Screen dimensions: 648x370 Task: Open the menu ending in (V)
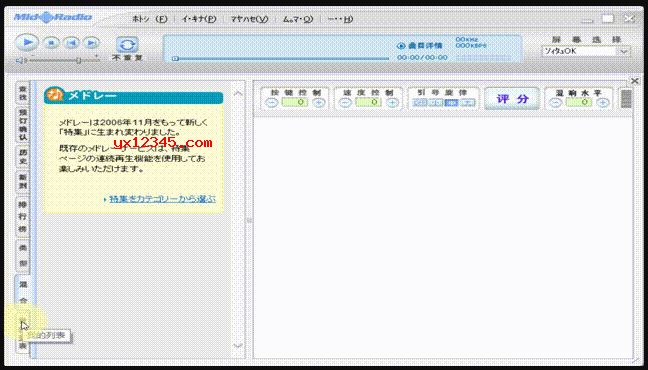(250, 19)
